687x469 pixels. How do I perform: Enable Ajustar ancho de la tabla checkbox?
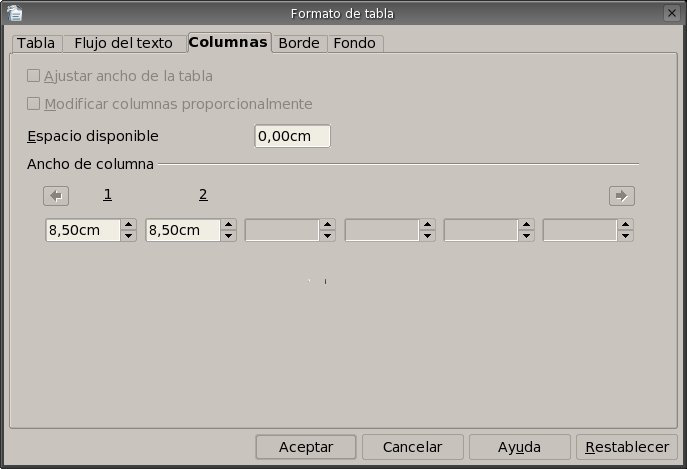tap(34, 76)
